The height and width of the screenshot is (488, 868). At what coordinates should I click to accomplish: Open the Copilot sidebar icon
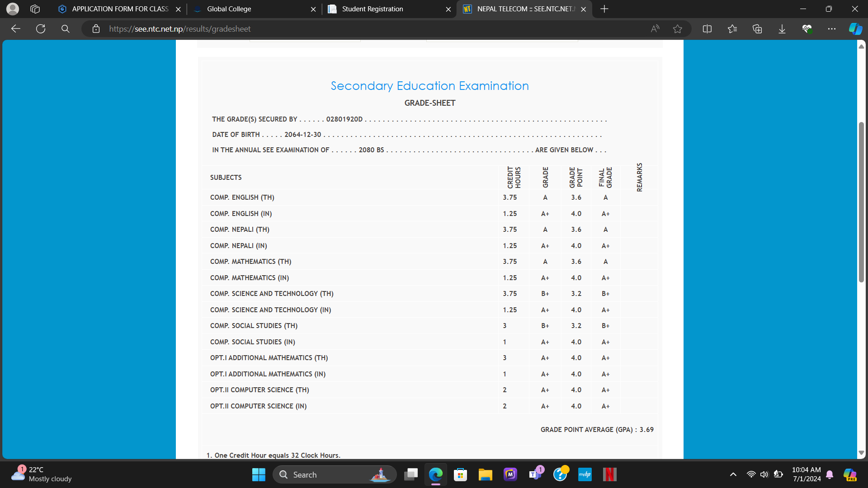pos(855,29)
